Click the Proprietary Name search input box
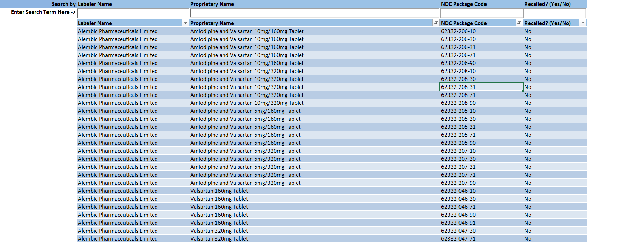Viewport: 644px width, 243px height. pos(315,13)
